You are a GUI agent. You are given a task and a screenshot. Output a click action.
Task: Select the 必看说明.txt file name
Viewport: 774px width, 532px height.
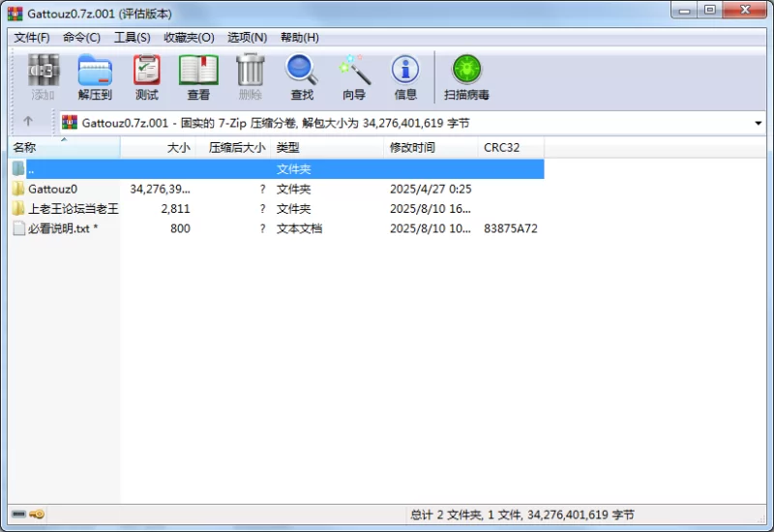(63, 228)
